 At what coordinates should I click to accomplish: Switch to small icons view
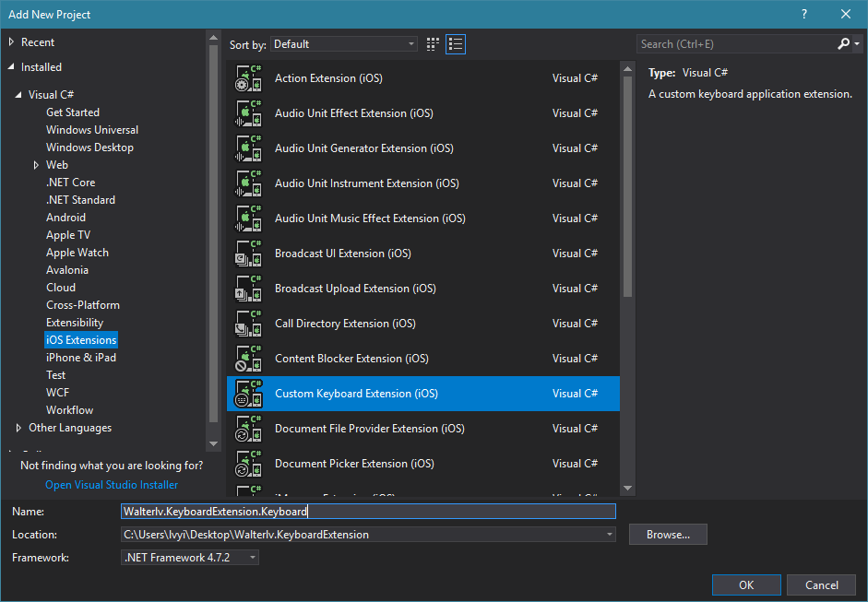pyautogui.click(x=433, y=44)
